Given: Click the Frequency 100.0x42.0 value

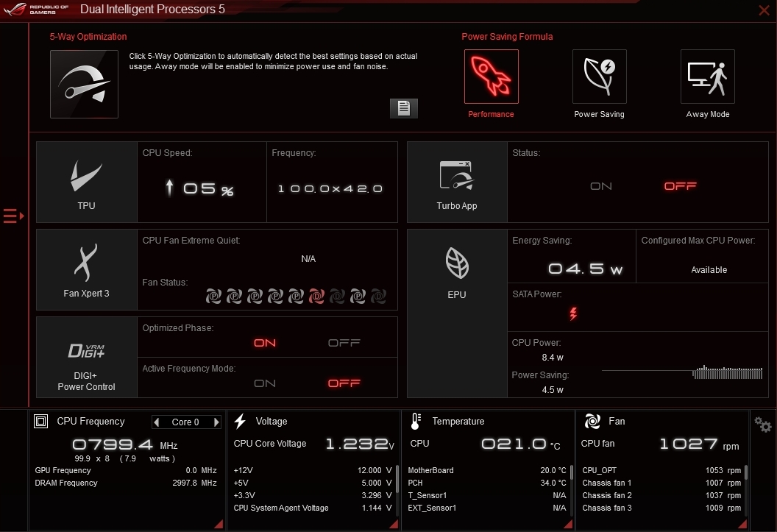Looking at the screenshot, I should coord(330,188).
